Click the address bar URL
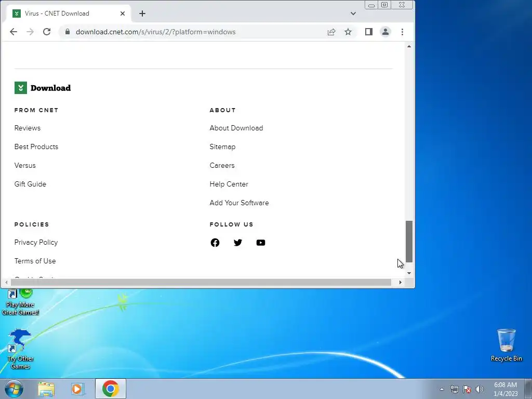The image size is (532, 399). pos(156,32)
